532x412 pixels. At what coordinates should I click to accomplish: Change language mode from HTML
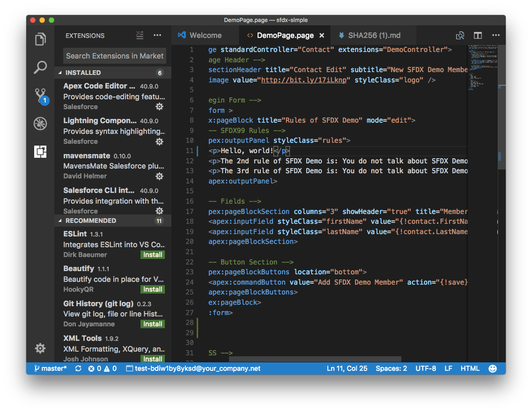tap(470, 368)
